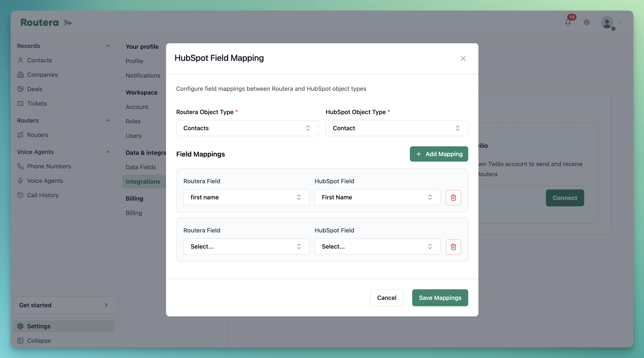
Task: Click the Settings gear icon in sidebar
Action: pyautogui.click(x=21, y=326)
